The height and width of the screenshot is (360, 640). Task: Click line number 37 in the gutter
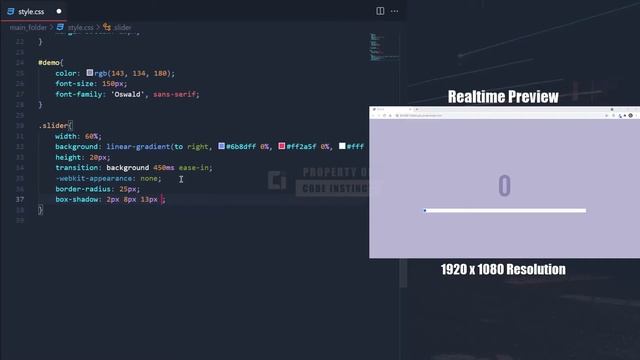tap(20, 199)
